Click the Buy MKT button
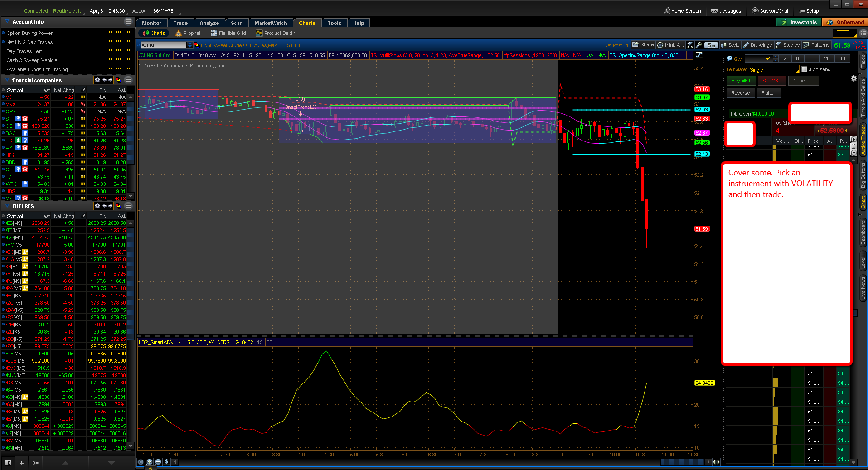Image resolution: width=868 pixels, height=470 pixels. (x=741, y=81)
